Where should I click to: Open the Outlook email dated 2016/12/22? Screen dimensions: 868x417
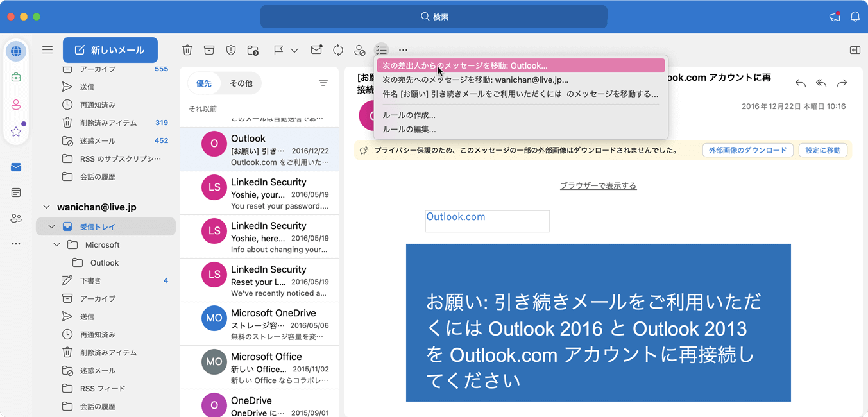point(259,149)
